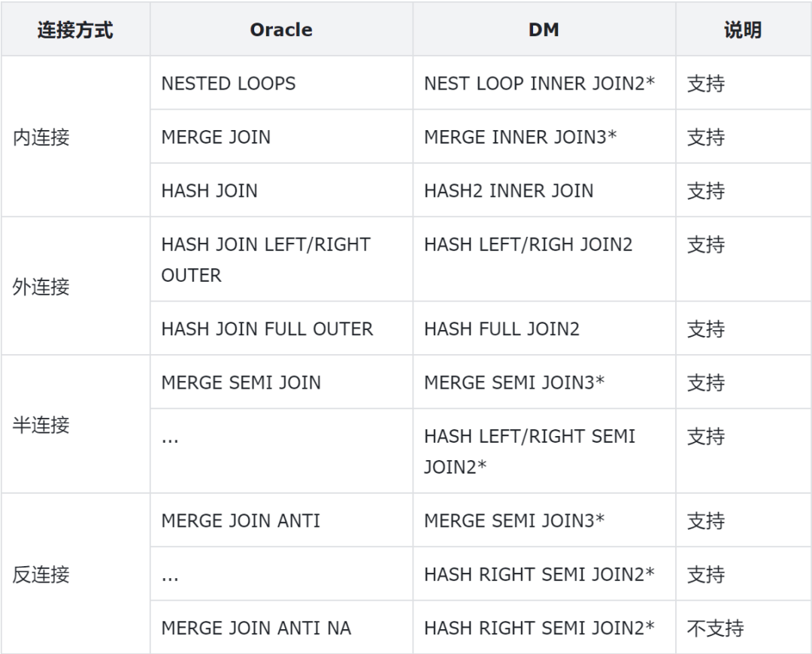Select the HASH2 INNER JOIN cell
The image size is (812, 654).
(x=508, y=191)
